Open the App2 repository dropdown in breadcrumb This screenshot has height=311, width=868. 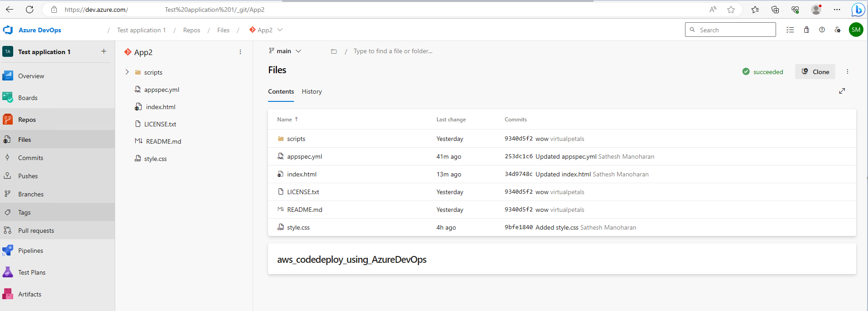click(x=266, y=30)
